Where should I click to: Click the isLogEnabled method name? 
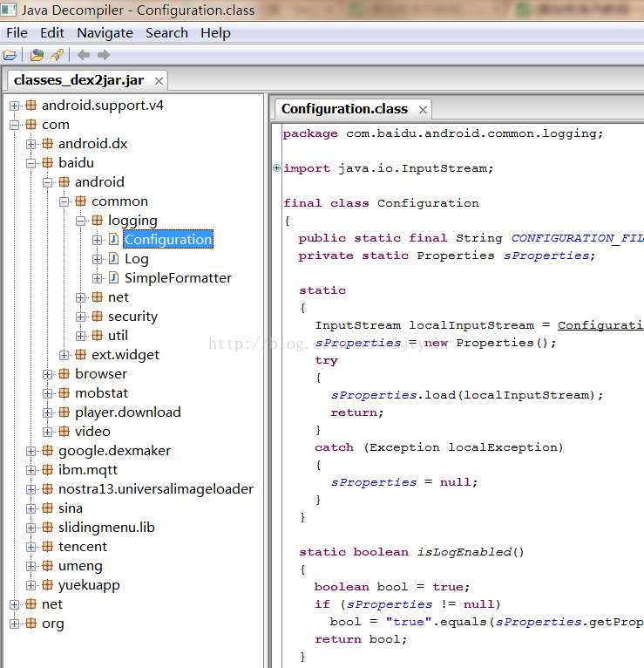pyautogui.click(x=464, y=552)
